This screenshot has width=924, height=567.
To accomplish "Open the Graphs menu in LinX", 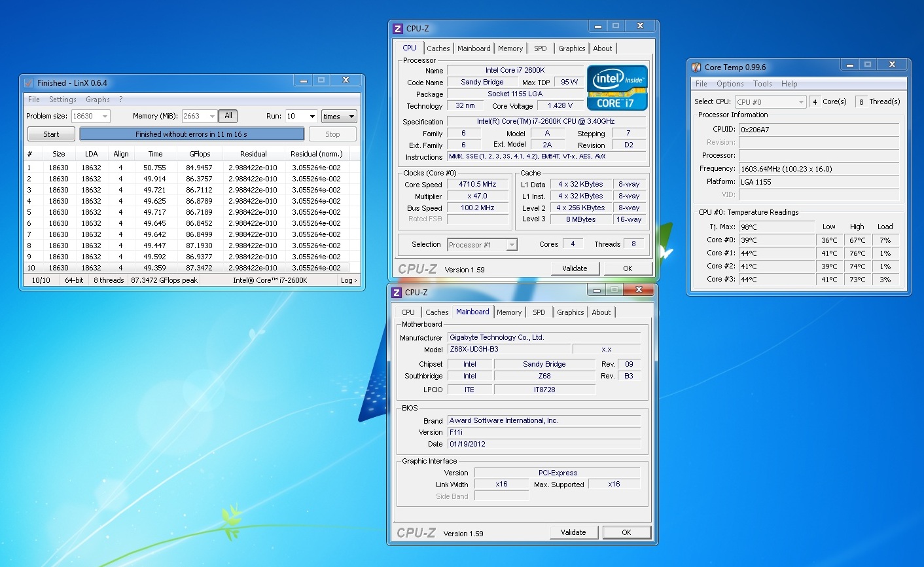I will click(x=98, y=100).
